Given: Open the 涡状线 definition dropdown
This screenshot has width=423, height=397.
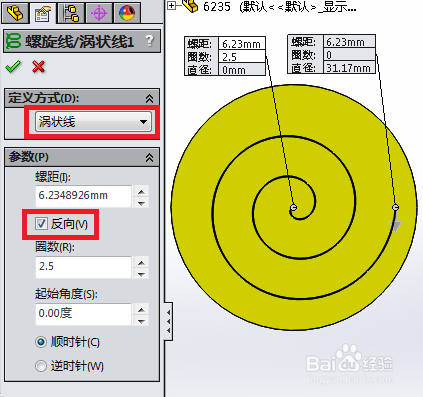Looking at the screenshot, I should tap(93, 122).
